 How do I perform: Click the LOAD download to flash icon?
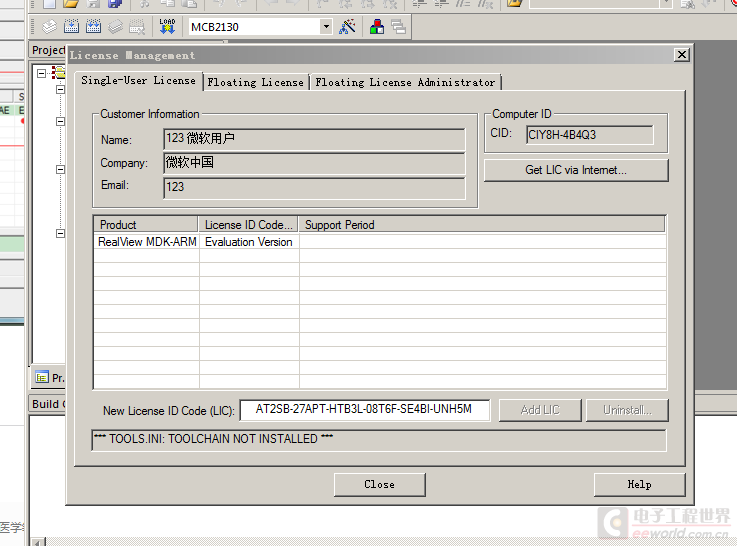167,26
